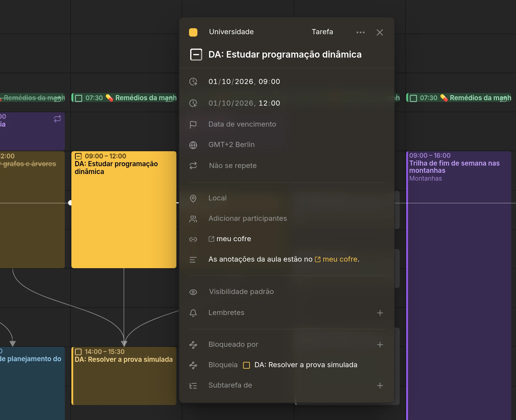Toggle the checkbox on the 09:00–12:00 calendar block
The height and width of the screenshot is (420, 516).
point(78,156)
